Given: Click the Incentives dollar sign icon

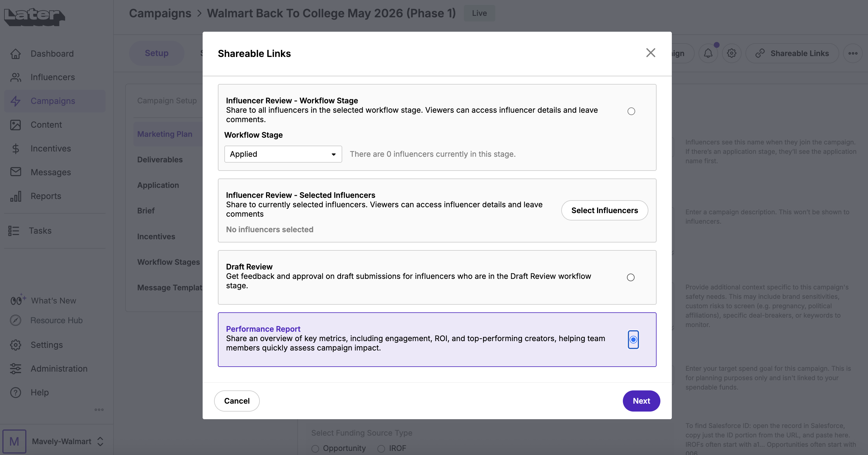Looking at the screenshot, I should pyautogui.click(x=16, y=149).
